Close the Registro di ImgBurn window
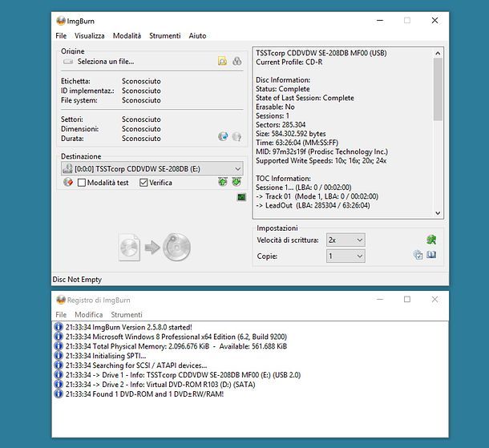The width and height of the screenshot is (489, 448). pyautogui.click(x=434, y=299)
